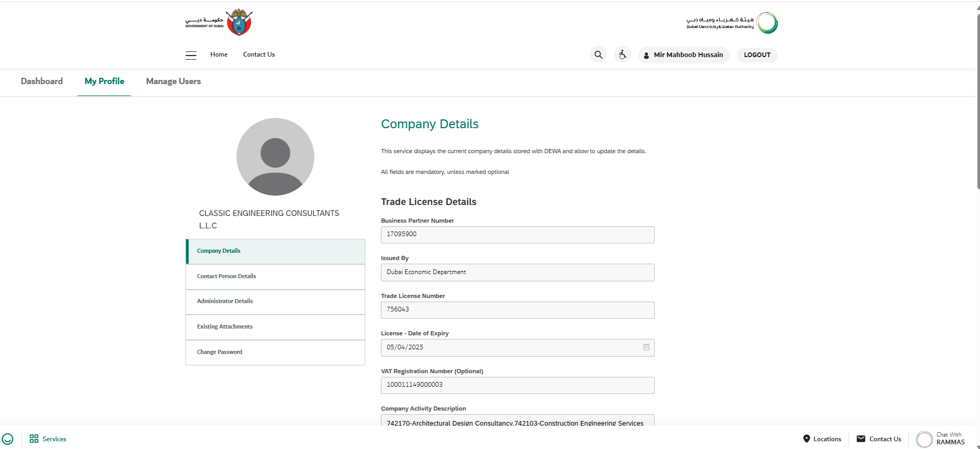Click the search magnifier icon
This screenshot has width=980, height=449.
coord(598,55)
